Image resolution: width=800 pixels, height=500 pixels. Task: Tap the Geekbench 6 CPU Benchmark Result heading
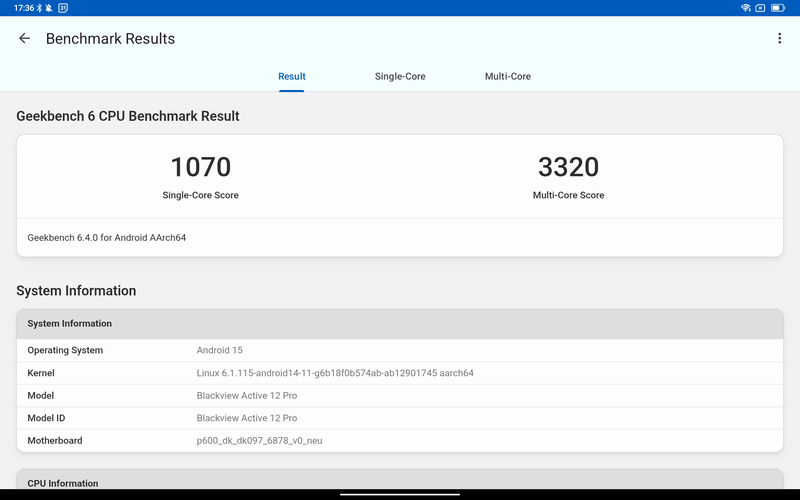click(x=128, y=116)
